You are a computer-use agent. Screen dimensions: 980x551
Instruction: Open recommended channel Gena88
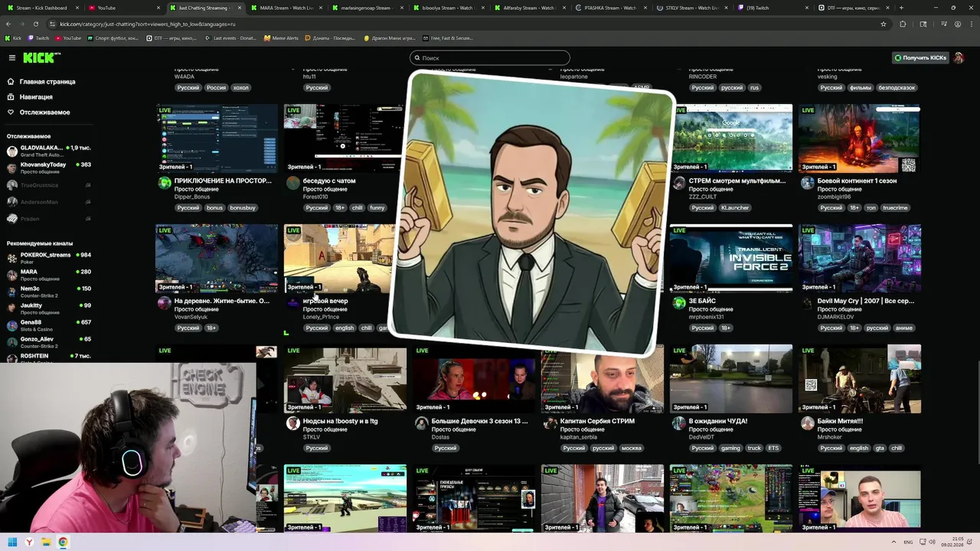(x=49, y=325)
